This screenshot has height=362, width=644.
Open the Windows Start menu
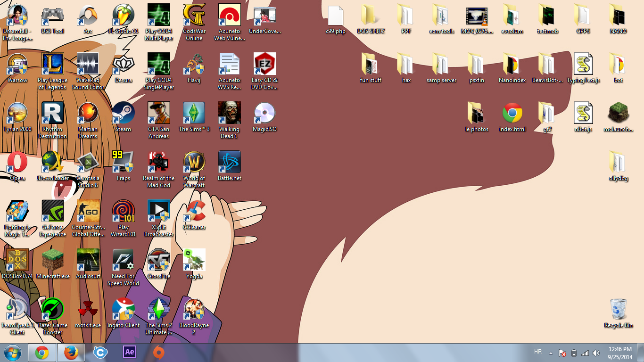coord(13,353)
